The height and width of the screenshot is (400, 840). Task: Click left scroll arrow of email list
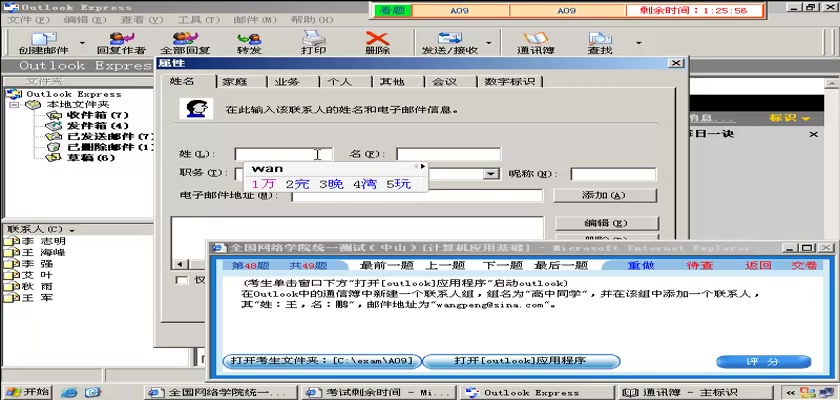pyautogui.click(x=179, y=264)
